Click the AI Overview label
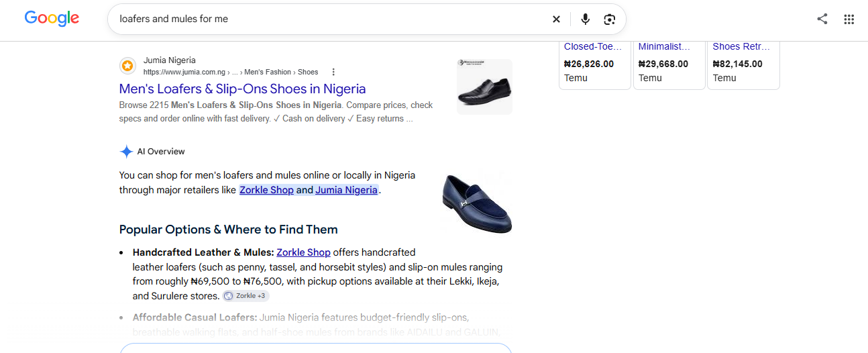 coord(161,152)
